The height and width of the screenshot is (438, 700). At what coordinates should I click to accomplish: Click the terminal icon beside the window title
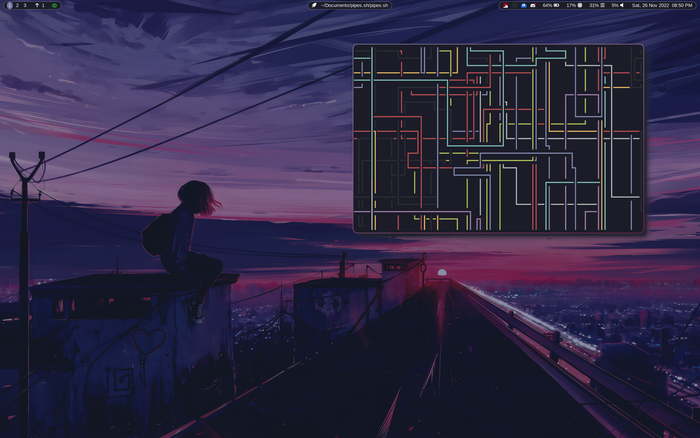click(314, 5)
